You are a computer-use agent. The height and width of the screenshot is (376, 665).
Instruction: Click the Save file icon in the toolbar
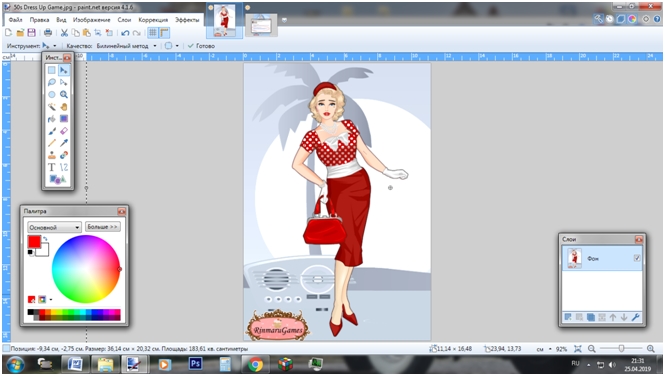[31, 33]
